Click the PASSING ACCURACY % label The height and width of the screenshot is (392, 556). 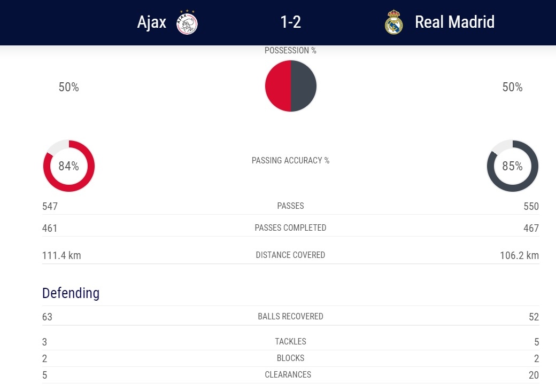tap(290, 160)
